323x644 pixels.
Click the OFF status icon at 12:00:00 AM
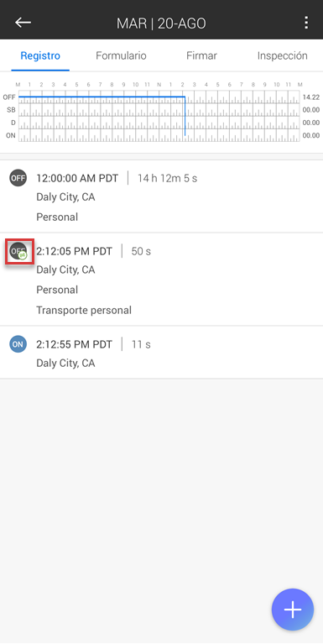tap(18, 178)
